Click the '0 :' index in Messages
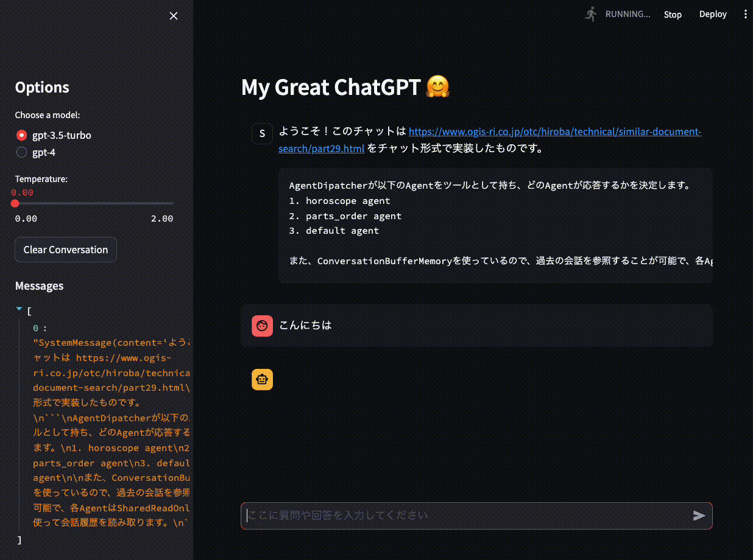753x560 pixels. pyautogui.click(x=40, y=328)
